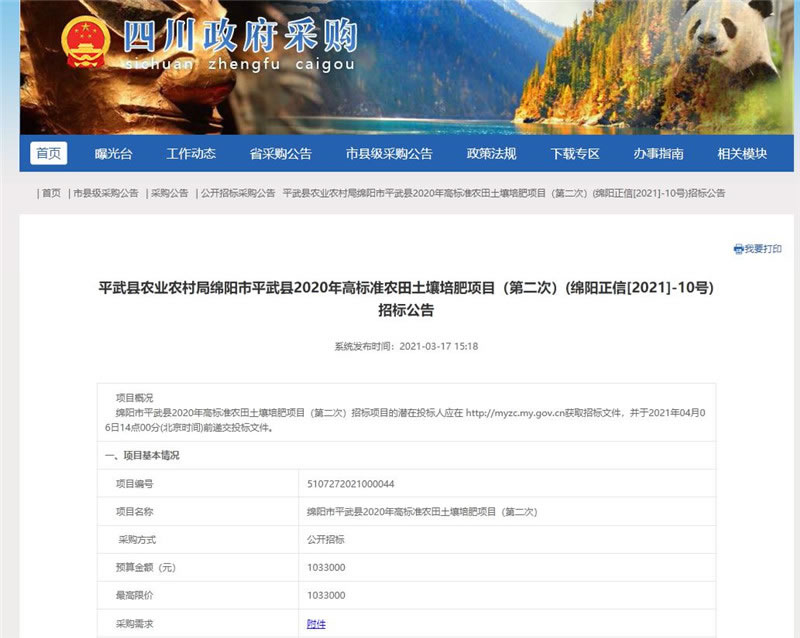Navigate to 市县级采购公告 in the blue navigation bar
The width and height of the screenshot is (800, 638).
tap(389, 154)
